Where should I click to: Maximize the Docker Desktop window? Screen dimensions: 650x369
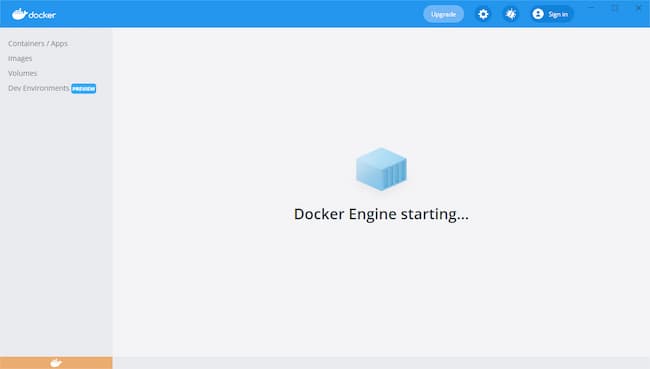[615, 7]
